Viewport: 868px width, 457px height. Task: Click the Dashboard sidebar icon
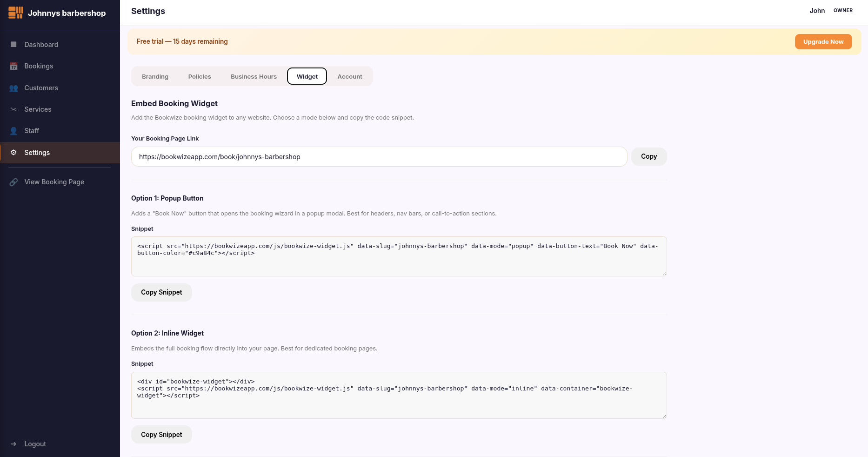click(x=13, y=45)
